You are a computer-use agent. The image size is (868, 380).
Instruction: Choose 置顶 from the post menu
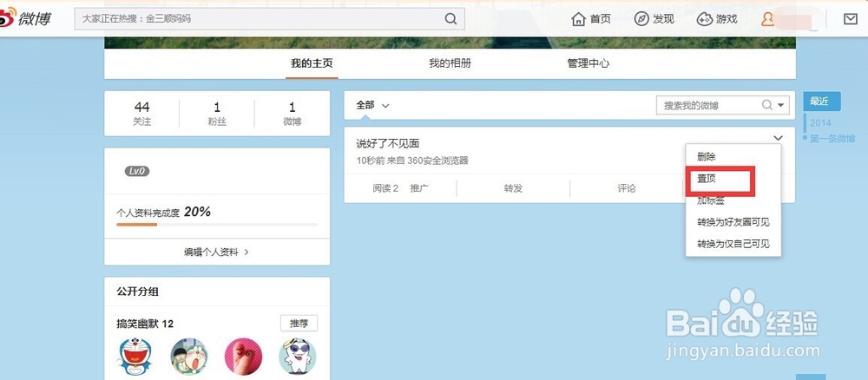(x=707, y=180)
